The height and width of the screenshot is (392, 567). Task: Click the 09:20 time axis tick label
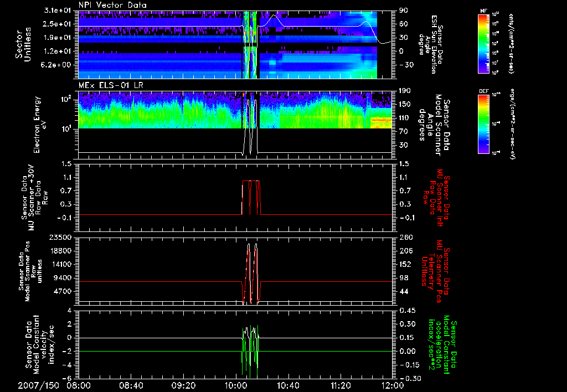183,385
